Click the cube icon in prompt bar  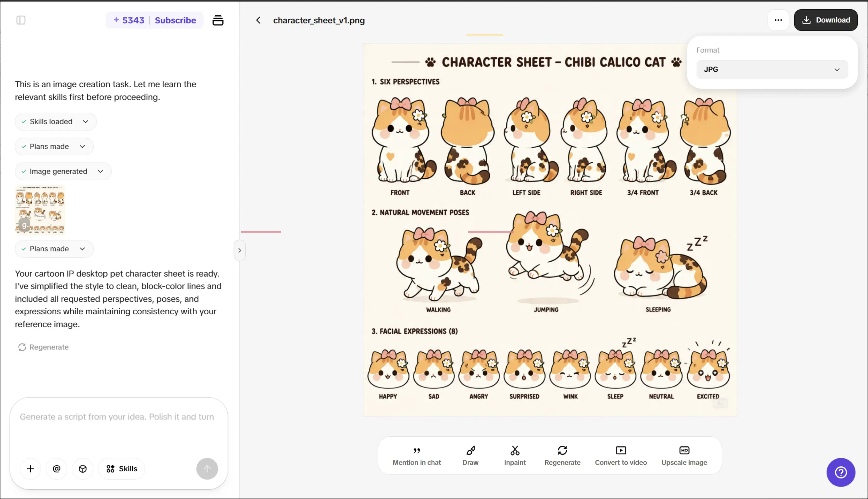83,469
